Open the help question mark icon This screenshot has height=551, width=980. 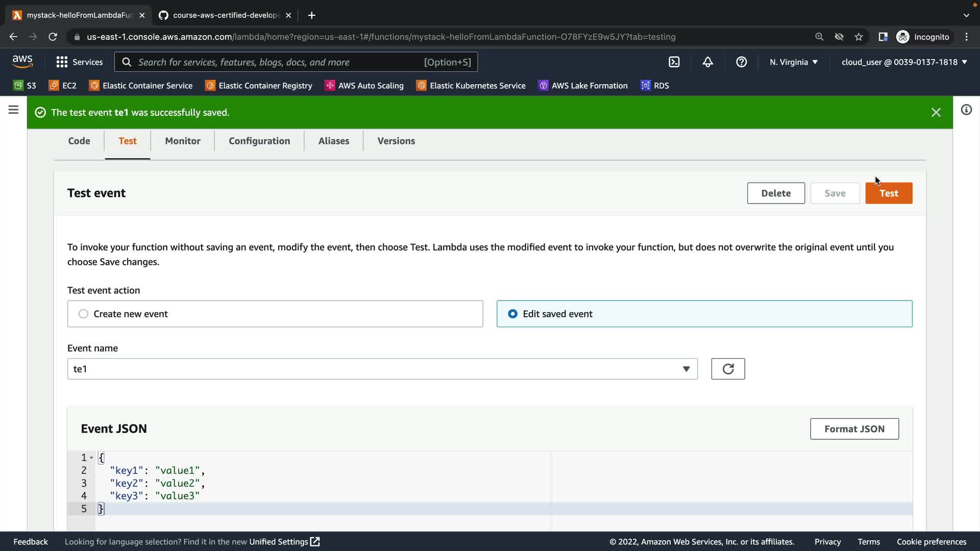tap(741, 62)
